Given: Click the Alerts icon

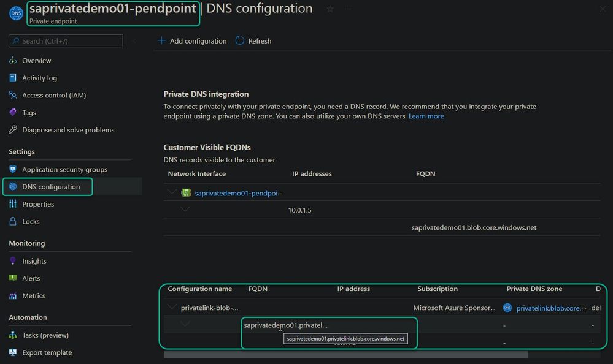Looking at the screenshot, I should tap(13, 278).
